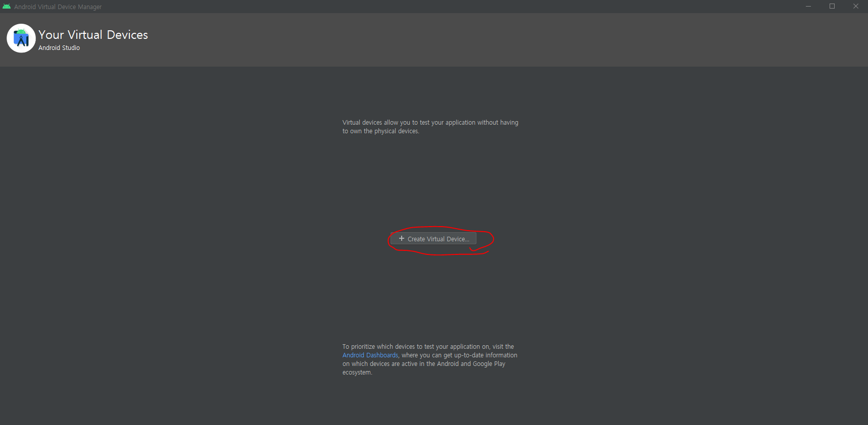Click the 'To prioritize which devices' paragraph
Viewport: 868px width, 425px height.
tap(430, 359)
